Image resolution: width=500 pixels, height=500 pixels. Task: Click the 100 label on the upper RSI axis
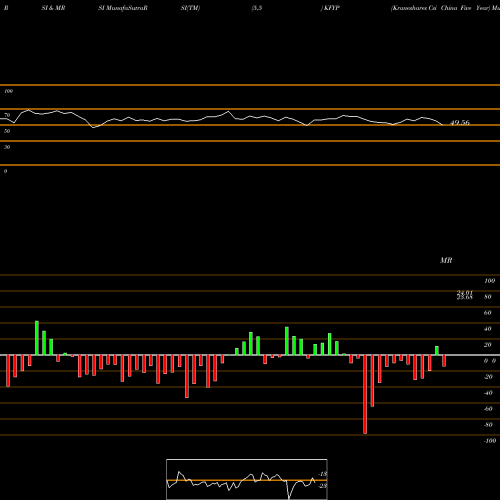pos(8,91)
